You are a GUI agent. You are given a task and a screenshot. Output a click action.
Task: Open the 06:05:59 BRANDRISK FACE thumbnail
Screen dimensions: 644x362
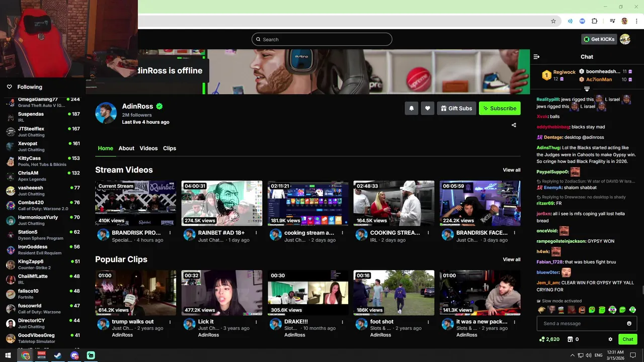click(x=480, y=203)
